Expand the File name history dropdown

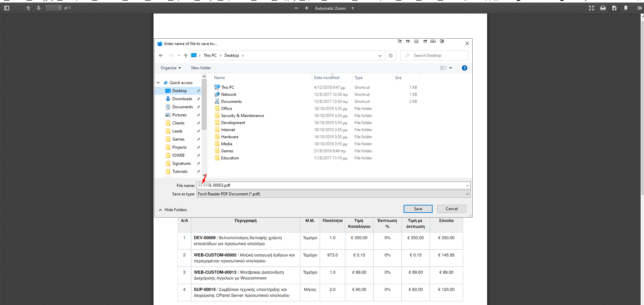[x=468, y=185]
